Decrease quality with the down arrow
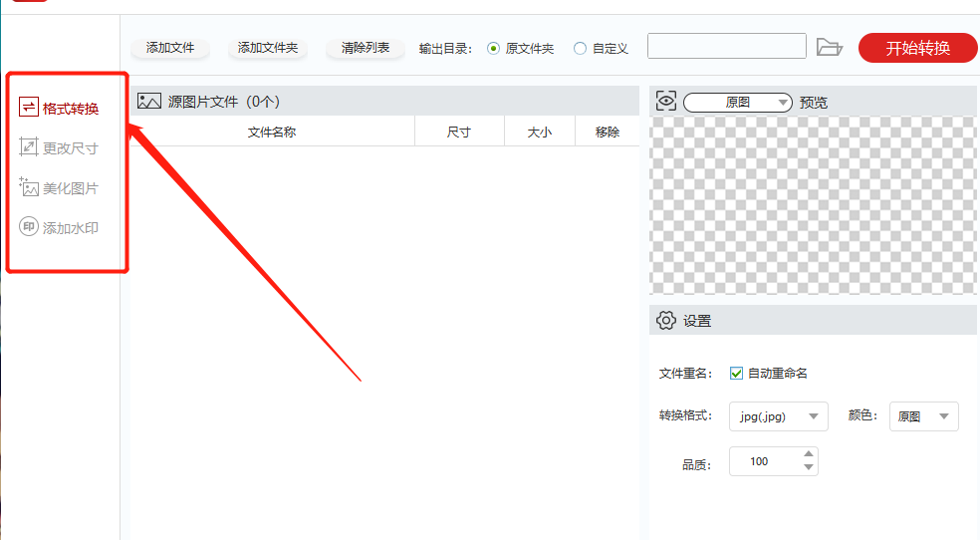 point(809,467)
